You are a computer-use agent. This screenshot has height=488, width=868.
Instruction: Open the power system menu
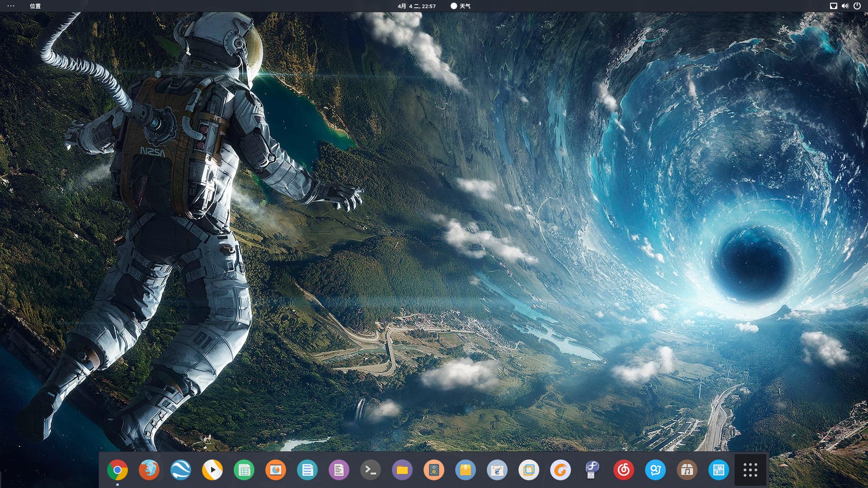[857, 6]
